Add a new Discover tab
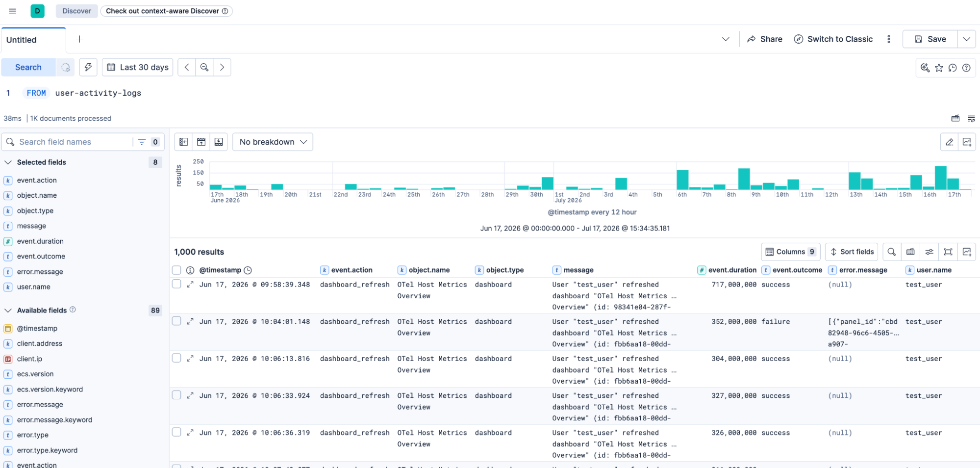 point(80,39)
